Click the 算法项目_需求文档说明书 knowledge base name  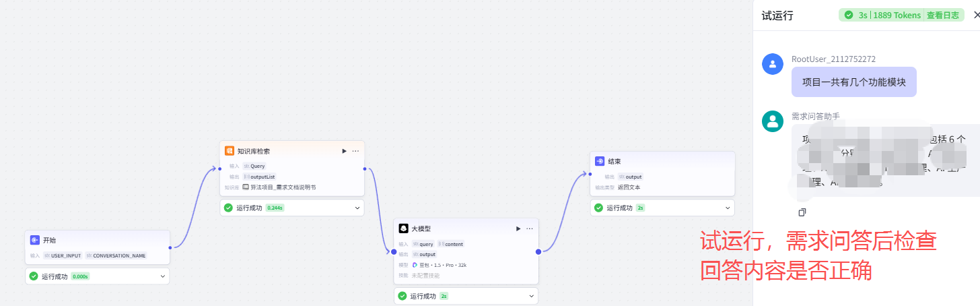pos(283,187)
